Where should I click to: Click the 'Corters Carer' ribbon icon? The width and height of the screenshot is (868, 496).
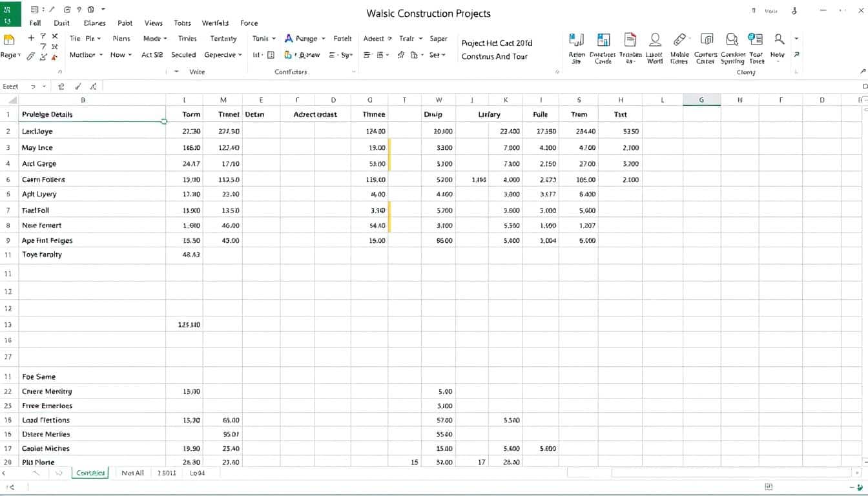[x=706, y=41]
